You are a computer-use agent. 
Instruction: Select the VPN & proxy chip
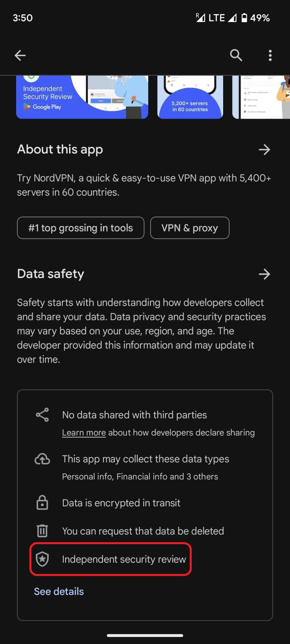(x=190, y=228)
